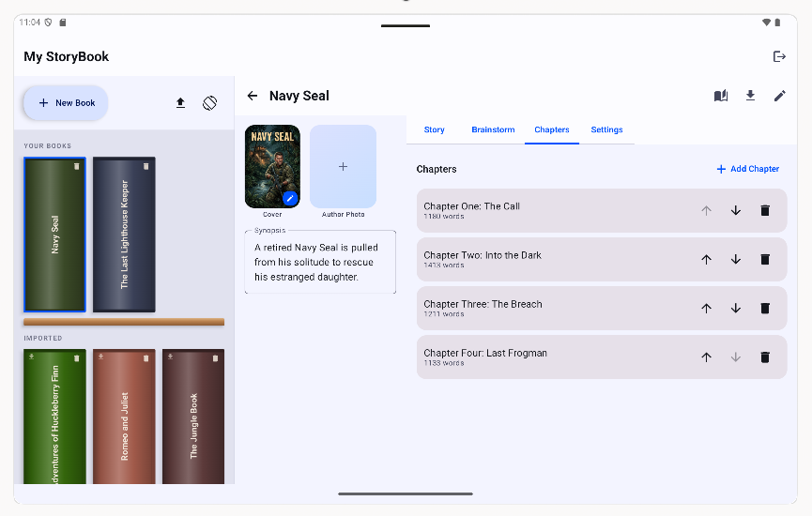The height and width of the screenshot is (516, 812).
Task: Click the New Book button
Action: tap(66, 103)
